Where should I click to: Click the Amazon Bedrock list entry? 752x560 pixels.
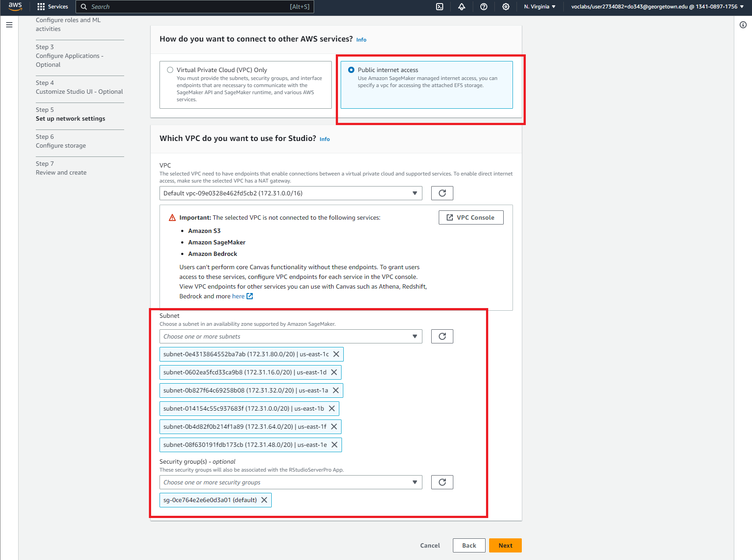(x=213, y=254)
